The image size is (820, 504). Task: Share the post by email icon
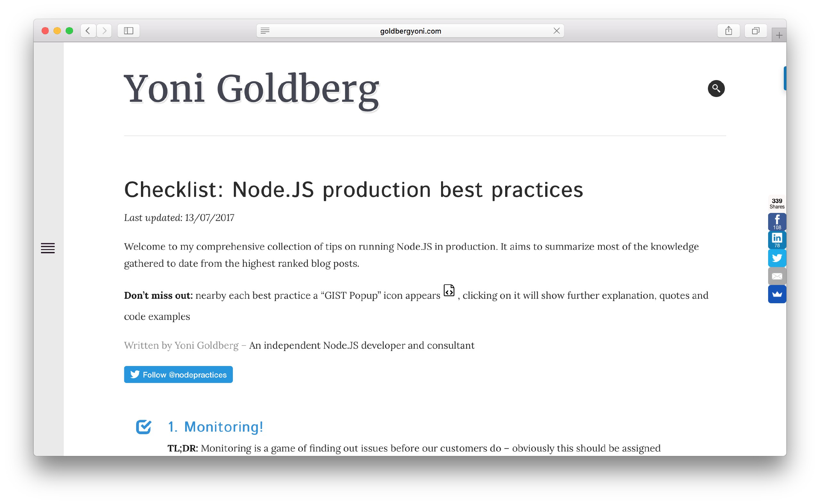tap(777, 276)
